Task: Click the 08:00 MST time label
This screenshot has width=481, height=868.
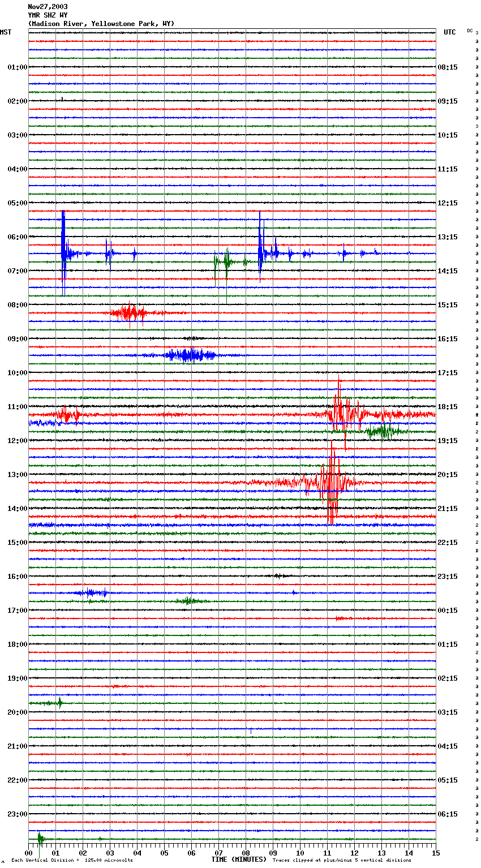Action: coord(18,305)
